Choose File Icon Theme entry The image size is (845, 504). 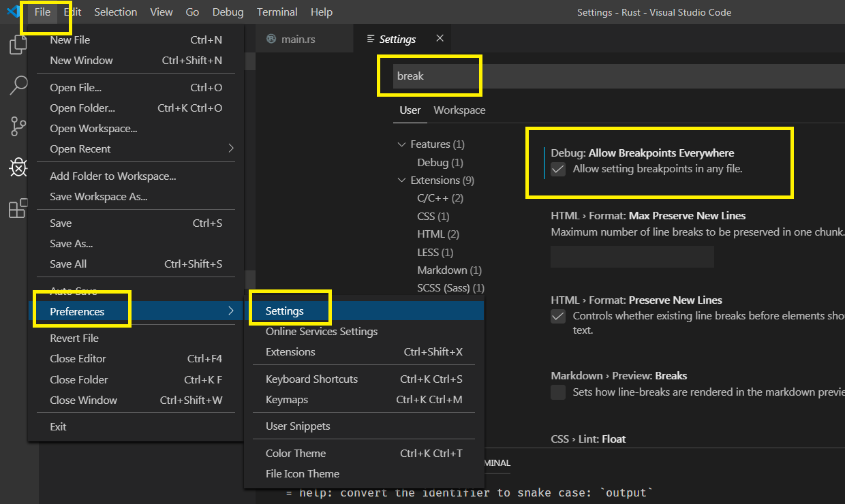point(364,474)
